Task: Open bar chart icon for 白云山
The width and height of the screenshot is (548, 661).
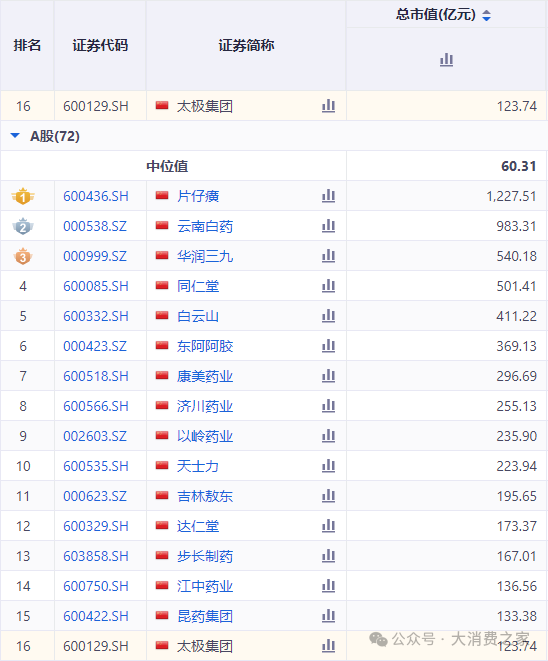Action: [328, 316]
